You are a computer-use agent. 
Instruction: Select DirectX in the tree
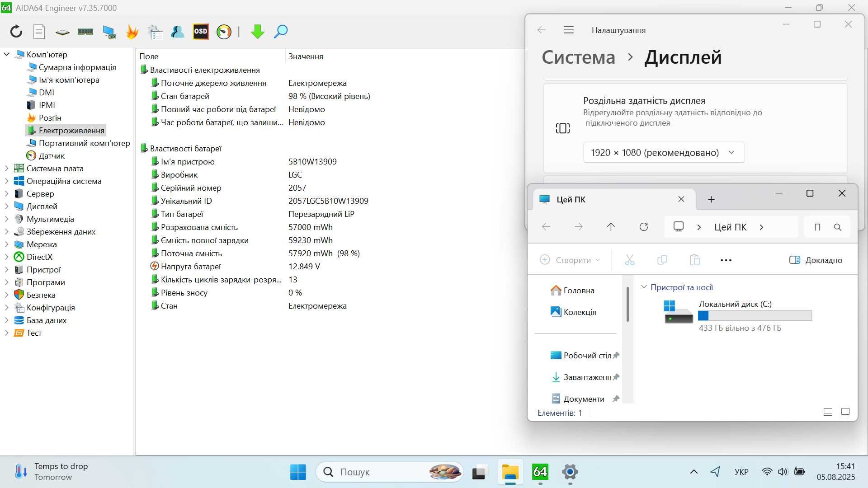(39, 257)
